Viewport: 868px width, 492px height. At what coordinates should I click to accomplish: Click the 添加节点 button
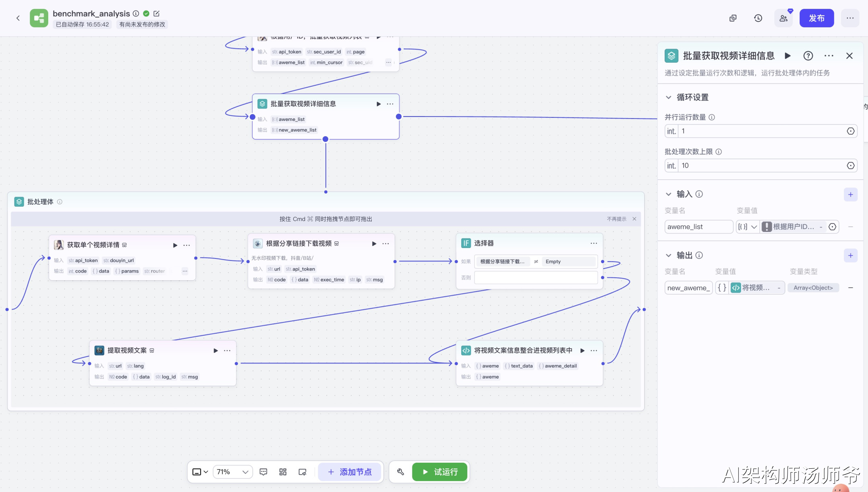pos(350,472)
